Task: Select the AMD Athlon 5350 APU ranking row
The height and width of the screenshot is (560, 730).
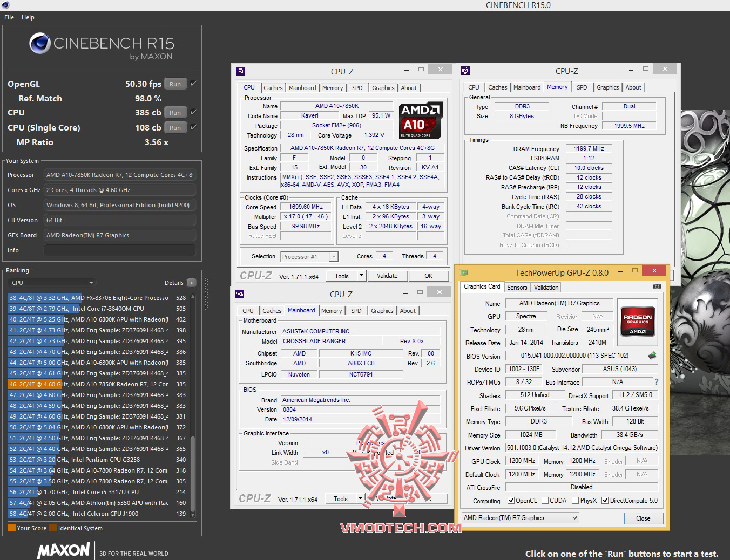Action: click(x=97, y=503)
